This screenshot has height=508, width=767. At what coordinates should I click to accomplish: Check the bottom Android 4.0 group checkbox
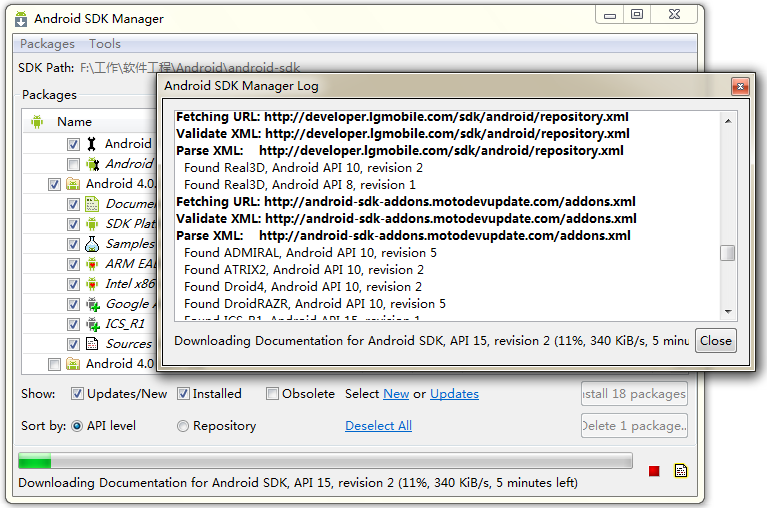[x=54, y=364]
